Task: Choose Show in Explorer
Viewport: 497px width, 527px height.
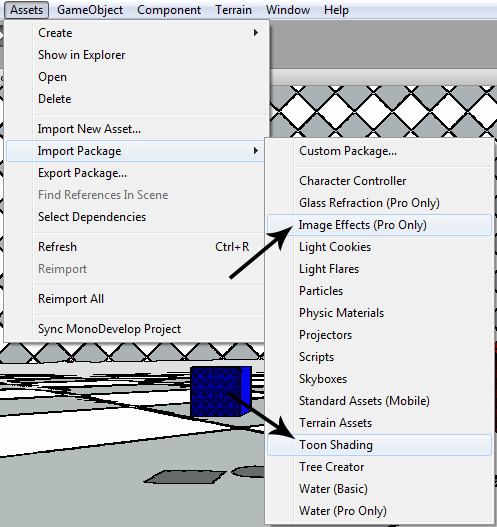Action: tap(135, 55)
